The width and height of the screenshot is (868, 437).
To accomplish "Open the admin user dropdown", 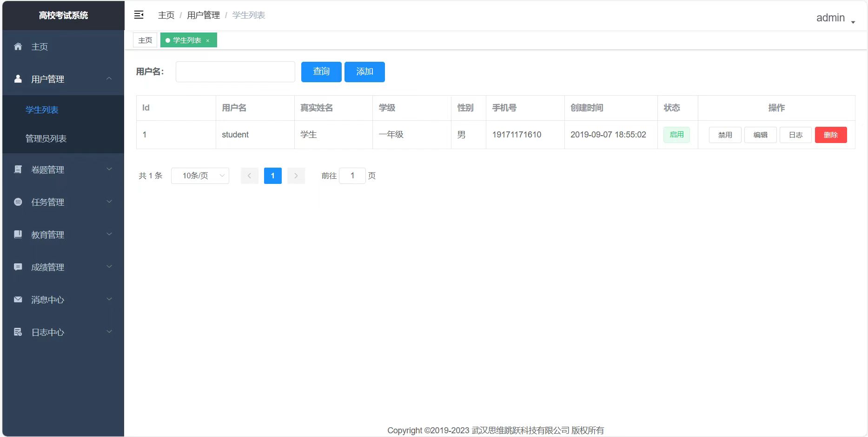I will [x=836, y=18].
